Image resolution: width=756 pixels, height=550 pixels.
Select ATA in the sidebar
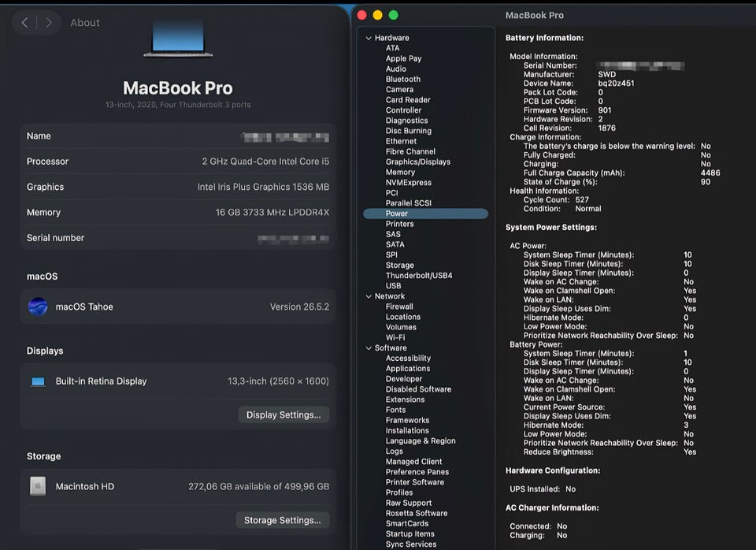click(x=392, y=48)
